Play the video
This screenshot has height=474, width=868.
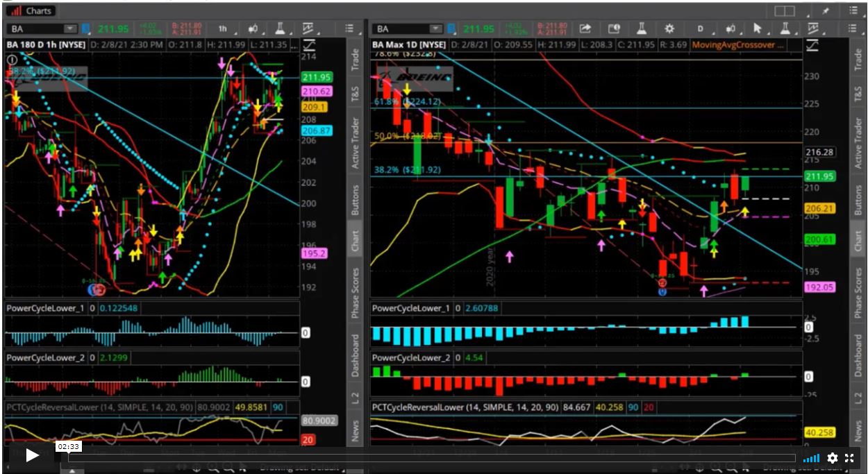pyautogui.click(x=32, y=456)
